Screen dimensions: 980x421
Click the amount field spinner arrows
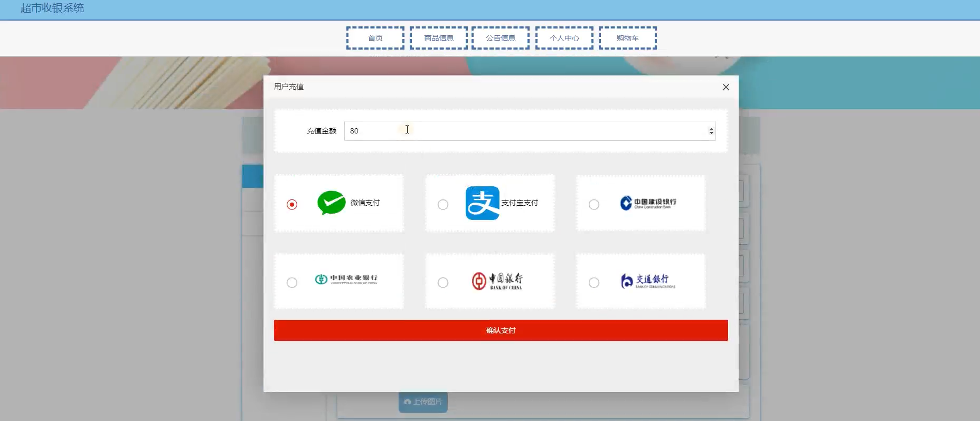(x=711, y=131)
